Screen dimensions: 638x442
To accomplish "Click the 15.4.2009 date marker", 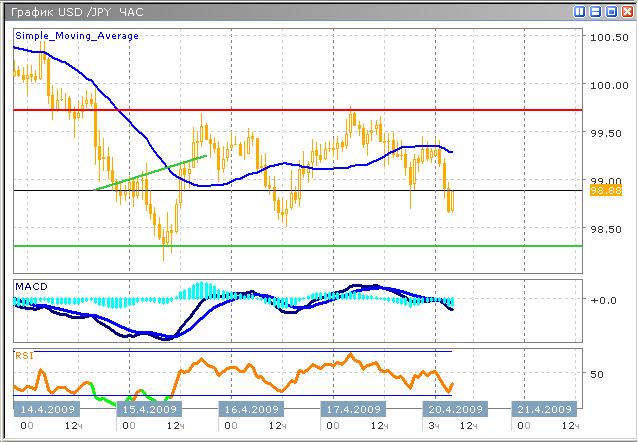I will (x=149, y=409).
